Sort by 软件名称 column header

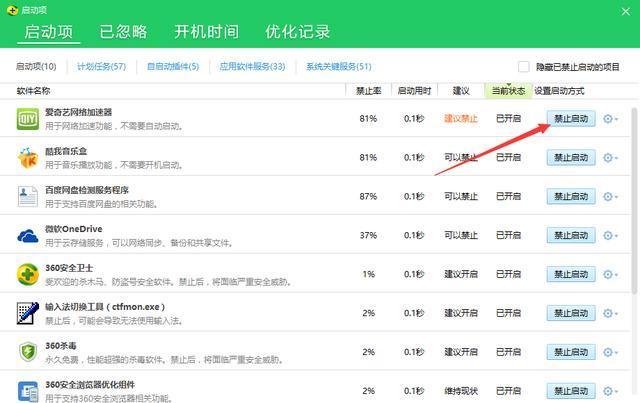pos(33,91)
